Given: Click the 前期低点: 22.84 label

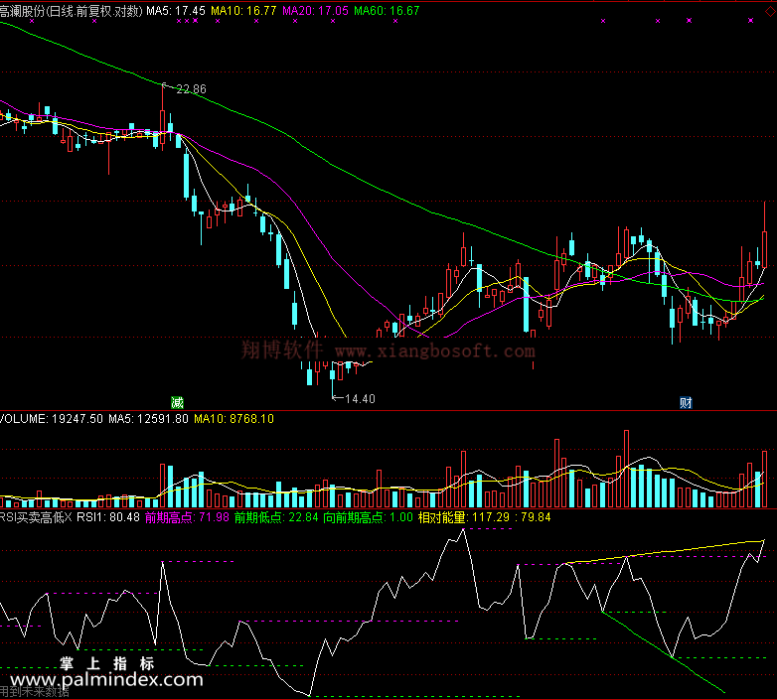Looking at the screenshot, I should pos(276,517).
